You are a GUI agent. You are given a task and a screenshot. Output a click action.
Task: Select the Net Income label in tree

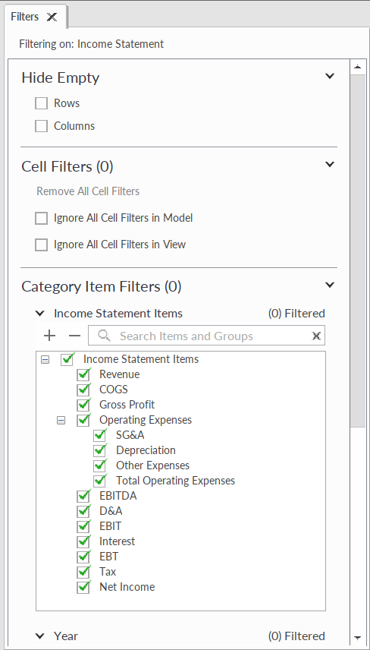pyautogui.click(x=127, y=587)
